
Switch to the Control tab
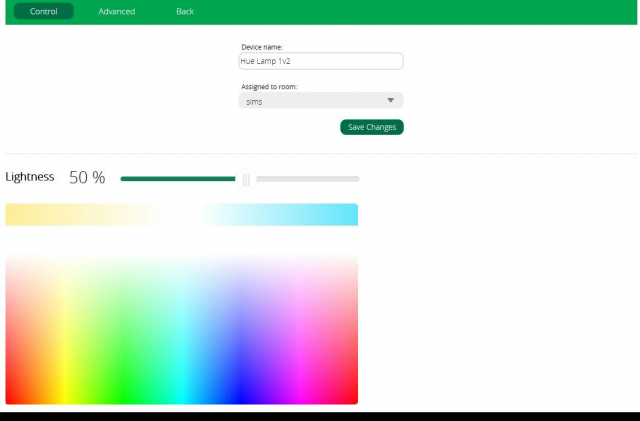44,11
